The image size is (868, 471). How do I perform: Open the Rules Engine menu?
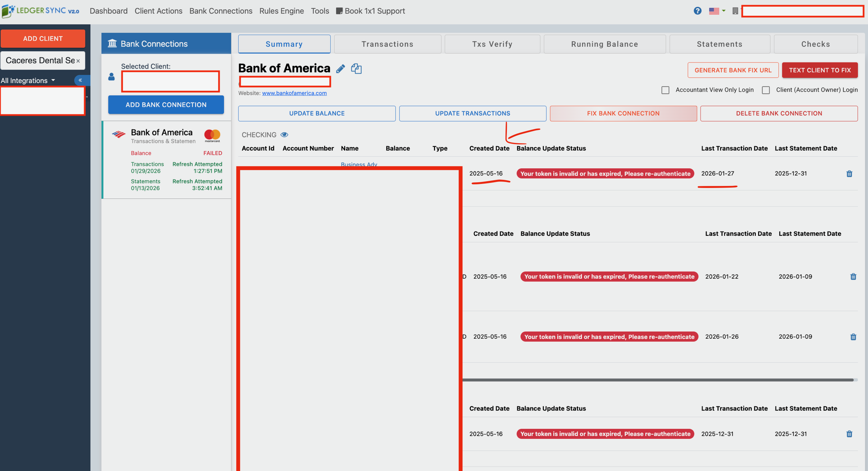point(281,11)
